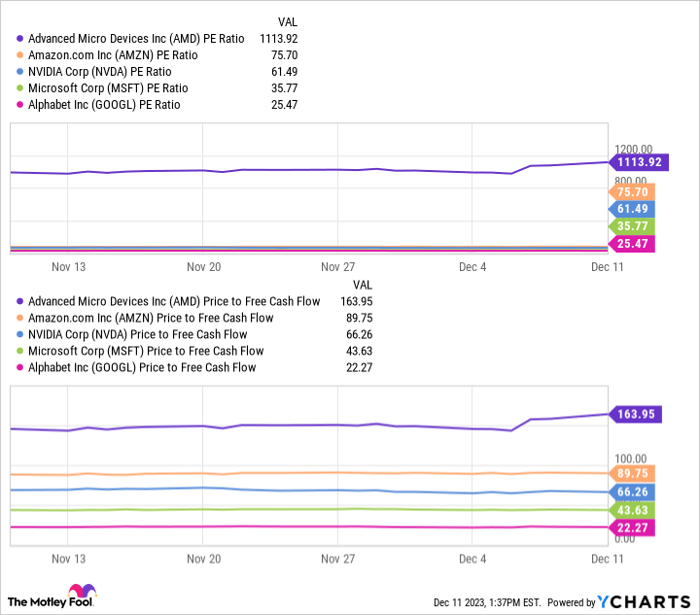Click the orange 89.75 chart end flag

632,474
